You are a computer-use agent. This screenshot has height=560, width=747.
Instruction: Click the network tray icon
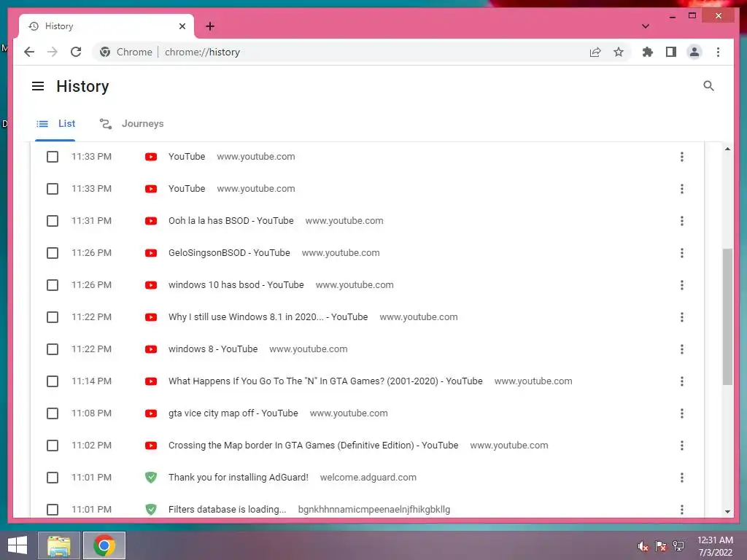coord(678,546)
